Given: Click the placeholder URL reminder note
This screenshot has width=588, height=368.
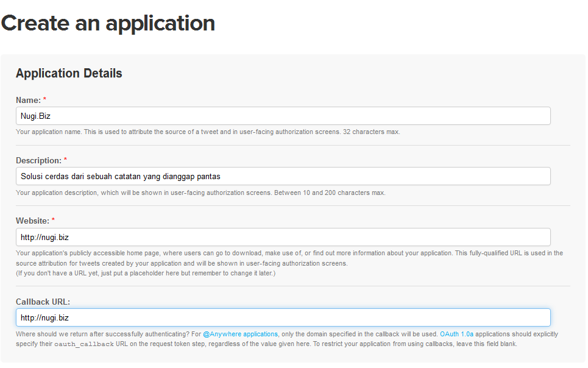Looking at the screenshot, I should click(x=146, y=273).
